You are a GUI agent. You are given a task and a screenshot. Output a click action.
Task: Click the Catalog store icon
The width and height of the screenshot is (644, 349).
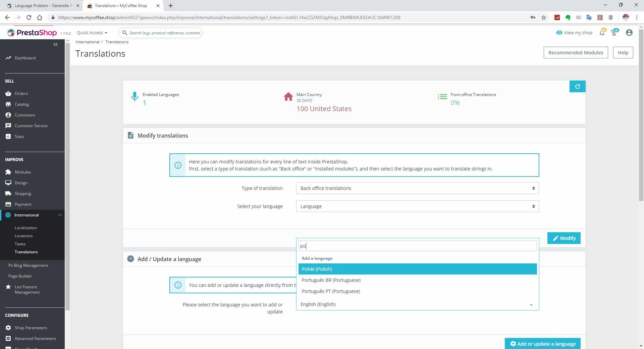8,104
